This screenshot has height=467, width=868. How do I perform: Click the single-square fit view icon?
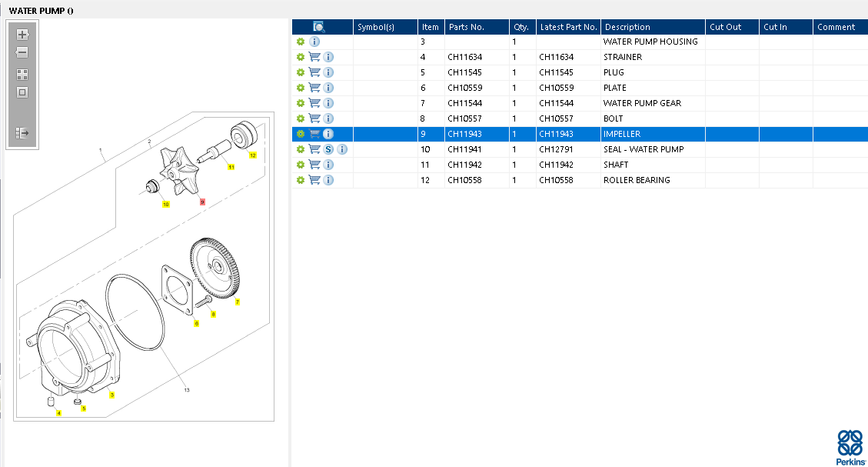coord(22,92)
